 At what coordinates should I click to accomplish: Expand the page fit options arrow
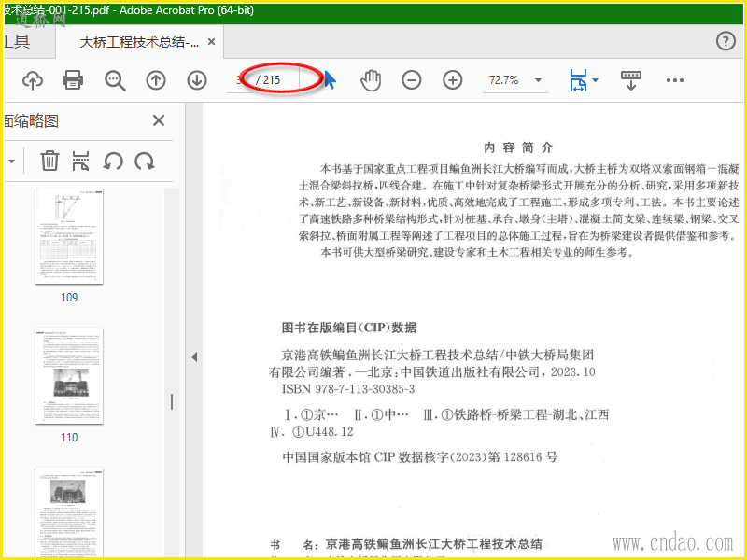(x=595, y=80)
